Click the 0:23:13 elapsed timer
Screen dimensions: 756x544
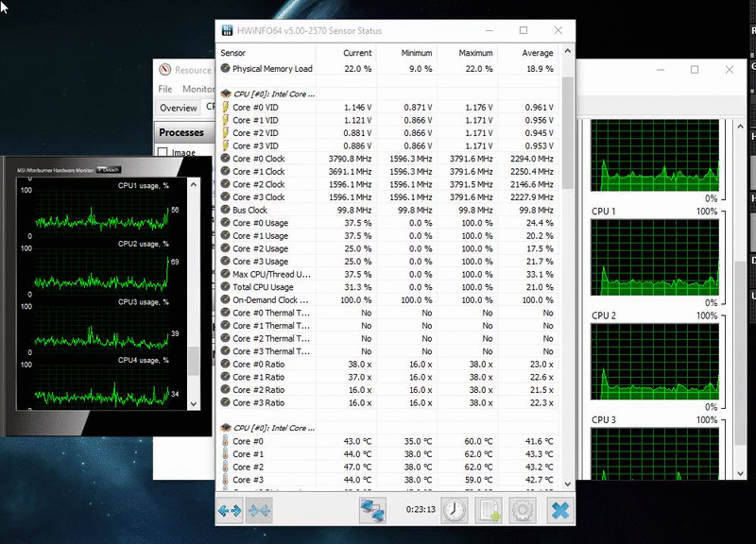coord(421,509)
